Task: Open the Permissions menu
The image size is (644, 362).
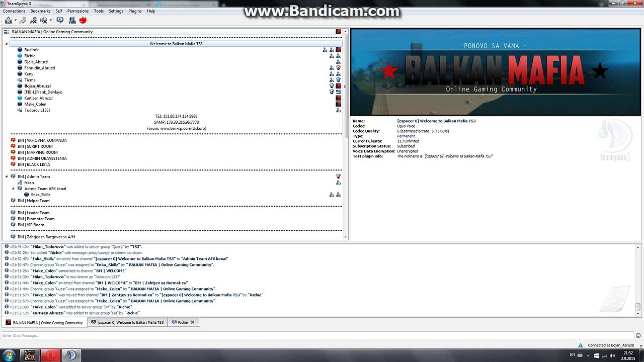Action: click(x=78, y=11)
